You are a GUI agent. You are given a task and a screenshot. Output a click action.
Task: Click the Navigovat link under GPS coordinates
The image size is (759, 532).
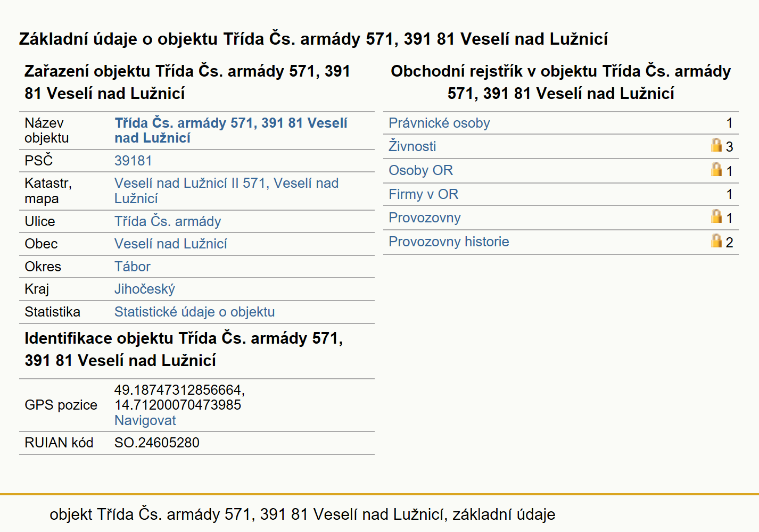click(145, 420)
